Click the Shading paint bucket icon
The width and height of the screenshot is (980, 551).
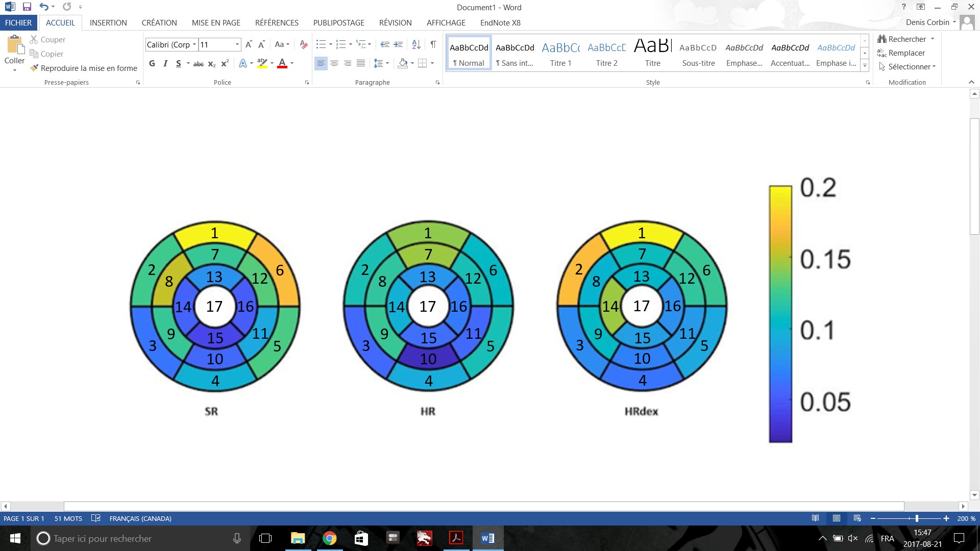pos(403,63)
